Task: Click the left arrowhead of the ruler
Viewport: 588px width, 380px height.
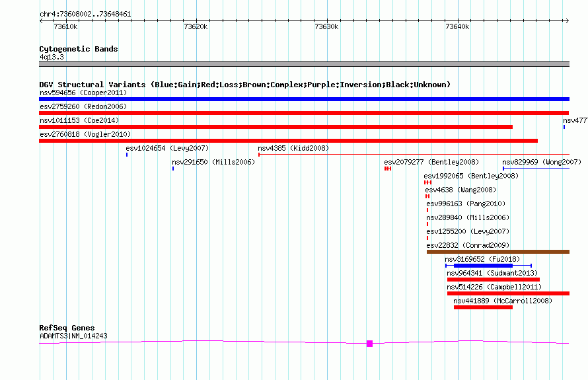Action: coord(41,21)
